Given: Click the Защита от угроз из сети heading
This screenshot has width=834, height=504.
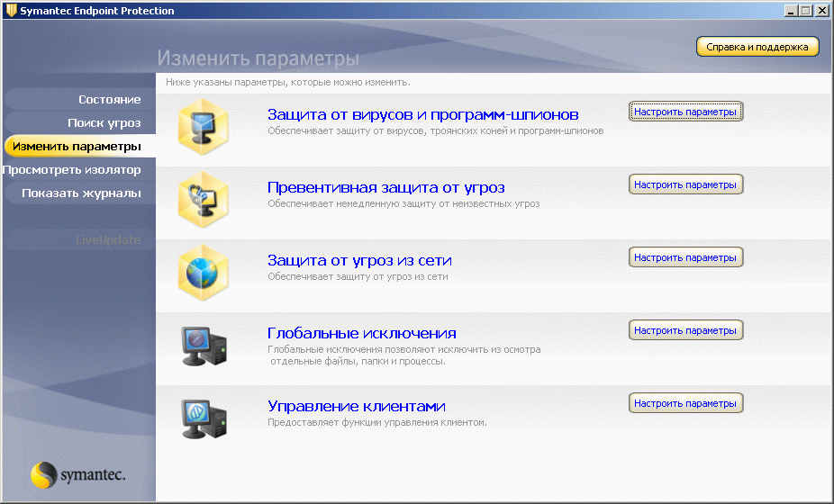Looking at the screenshot, I should (359, 260).
